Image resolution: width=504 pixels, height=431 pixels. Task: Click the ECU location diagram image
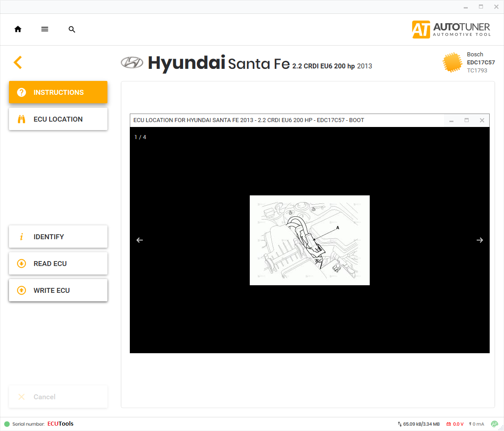309,240
